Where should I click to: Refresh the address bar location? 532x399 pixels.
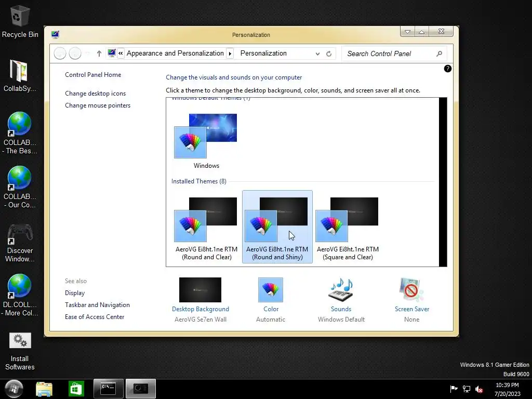329,54
